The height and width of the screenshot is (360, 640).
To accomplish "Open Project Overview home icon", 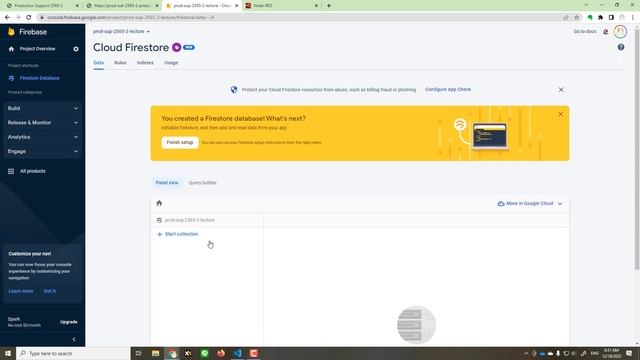I will point(11,49).
